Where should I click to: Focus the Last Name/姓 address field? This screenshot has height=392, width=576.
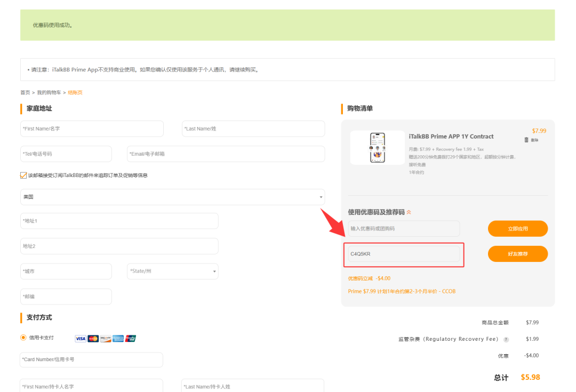click(253, 129)
